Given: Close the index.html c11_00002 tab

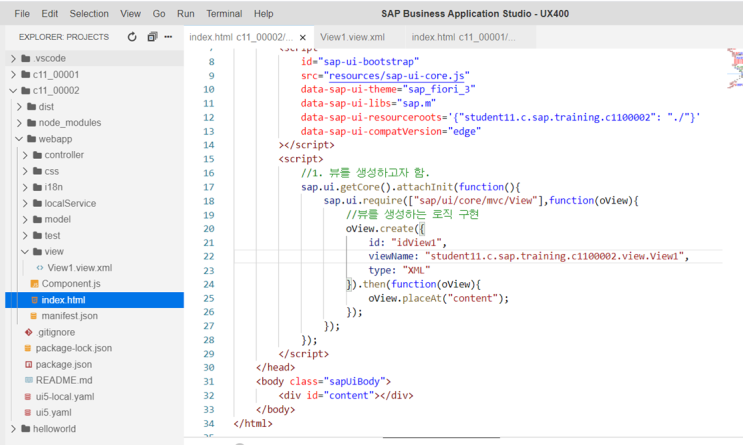Looking at the screenshot, I should coord(303,37).
